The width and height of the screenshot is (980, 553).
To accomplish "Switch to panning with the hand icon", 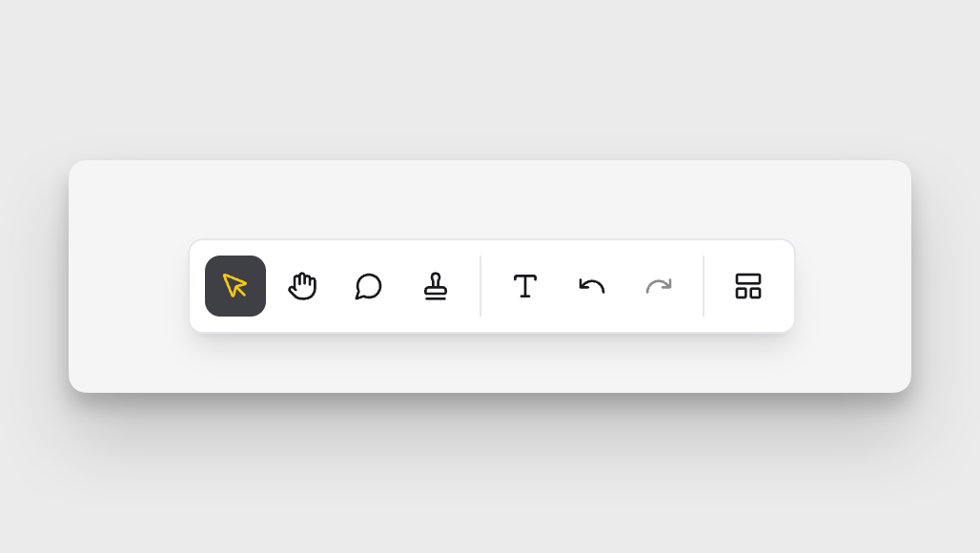I will [x=302, y=286].
